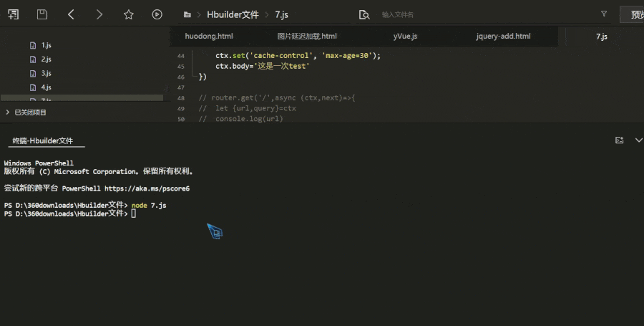Click the Windows PowerShell header text
The width and height of the screenshot is (644, 326).
pos(39,163)
